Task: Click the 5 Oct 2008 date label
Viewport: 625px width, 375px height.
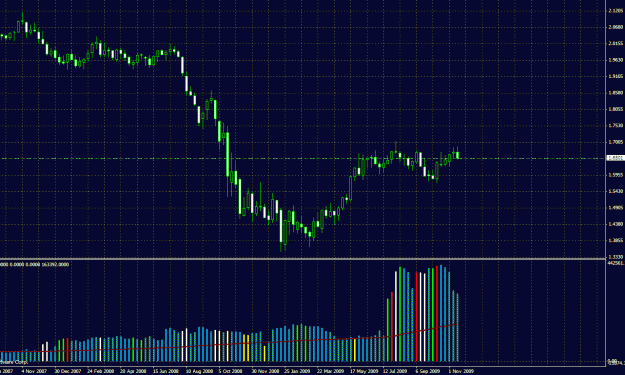Action: pos(230,371)
